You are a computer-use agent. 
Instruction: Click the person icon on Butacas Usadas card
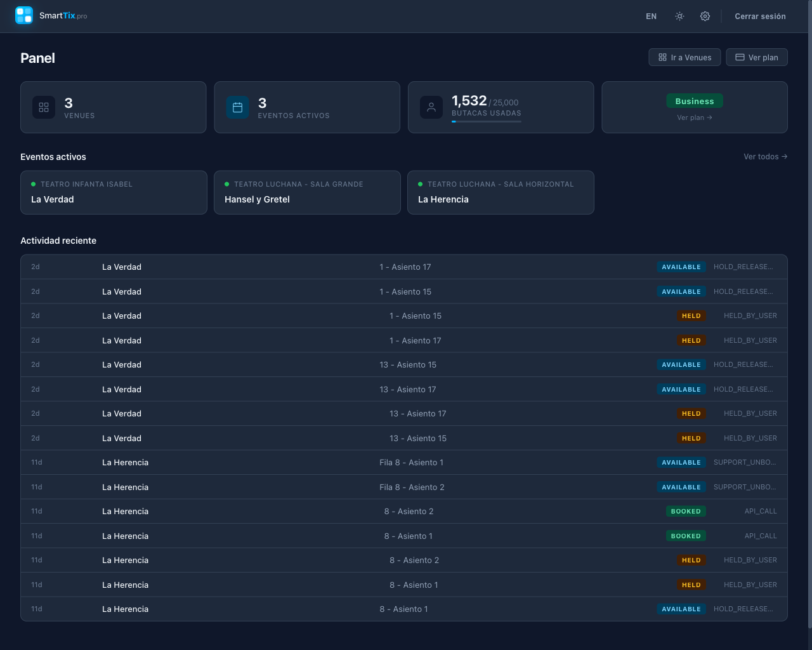pos(431,107)
